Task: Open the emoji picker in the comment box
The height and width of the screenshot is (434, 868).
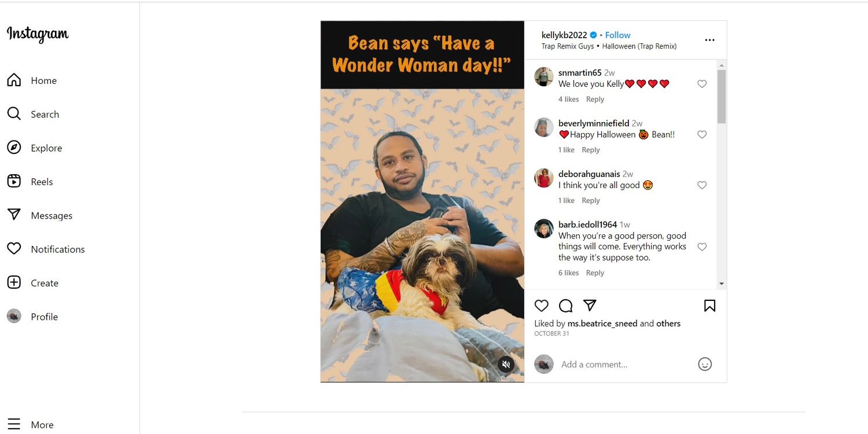Action: 704,364
